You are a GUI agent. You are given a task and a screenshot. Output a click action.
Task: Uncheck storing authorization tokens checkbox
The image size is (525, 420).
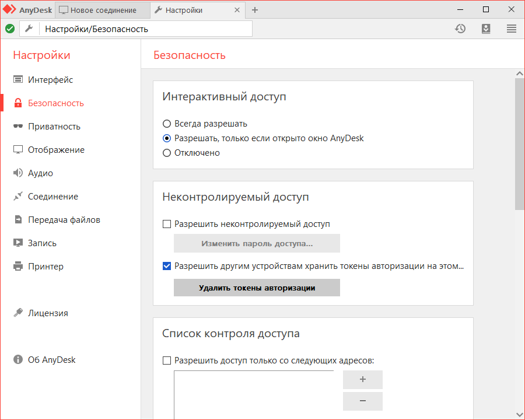(167, 266)
